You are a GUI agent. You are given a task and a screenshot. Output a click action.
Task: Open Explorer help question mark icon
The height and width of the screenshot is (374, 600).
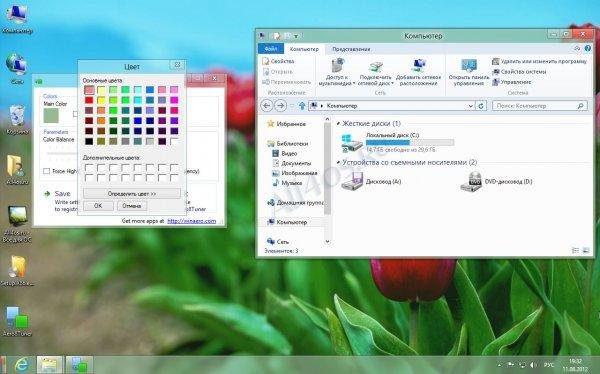click(x=588, y=49)
